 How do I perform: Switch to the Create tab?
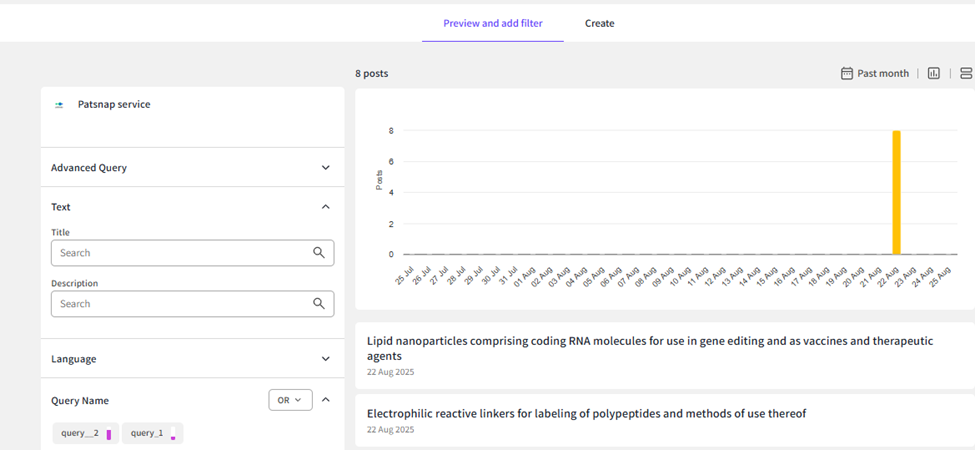tap(600, 23)
